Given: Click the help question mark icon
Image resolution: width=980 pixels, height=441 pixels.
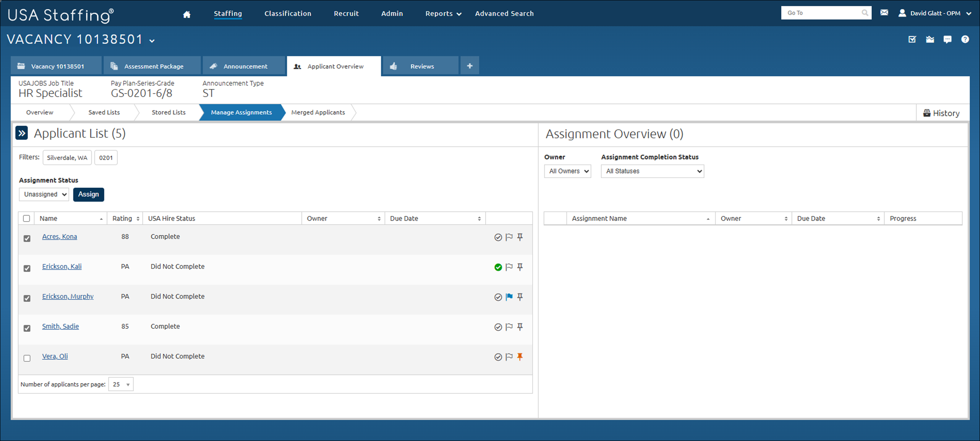Looking at the screenshot, I should 965,39.
